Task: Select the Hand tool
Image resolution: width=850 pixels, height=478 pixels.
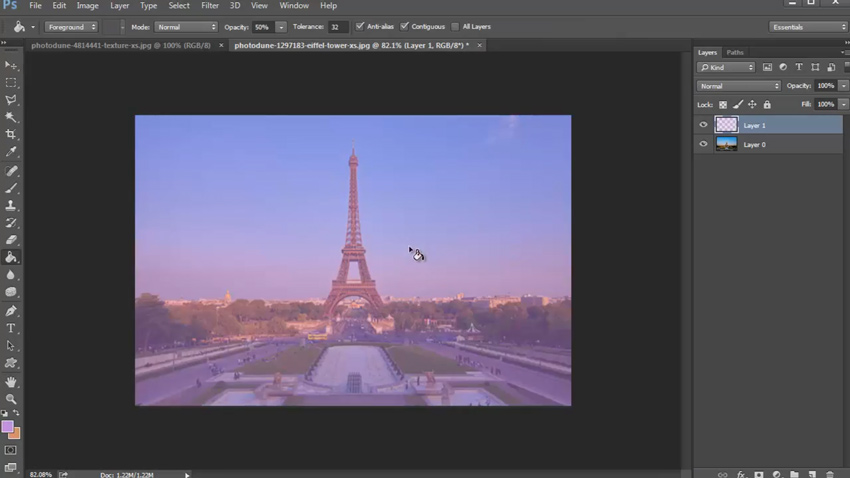Action: [x=11, y=382]
